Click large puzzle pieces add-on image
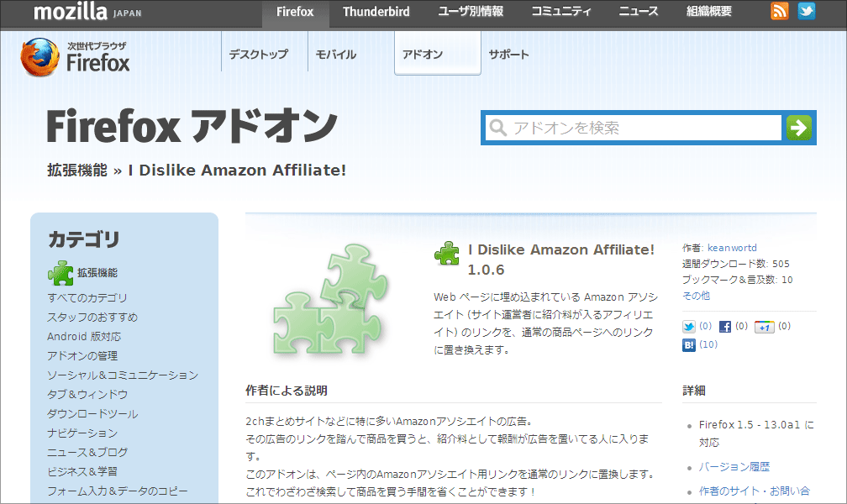The height and width of the screenshot is (504, 847). click(x=330, y=299)
